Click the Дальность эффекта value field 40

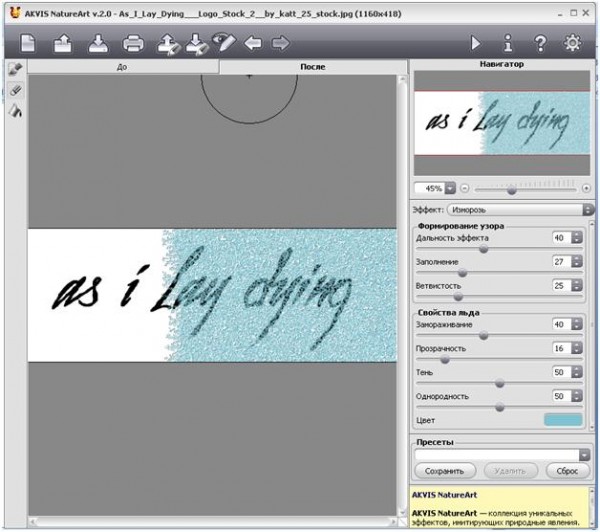click(561, 238)
